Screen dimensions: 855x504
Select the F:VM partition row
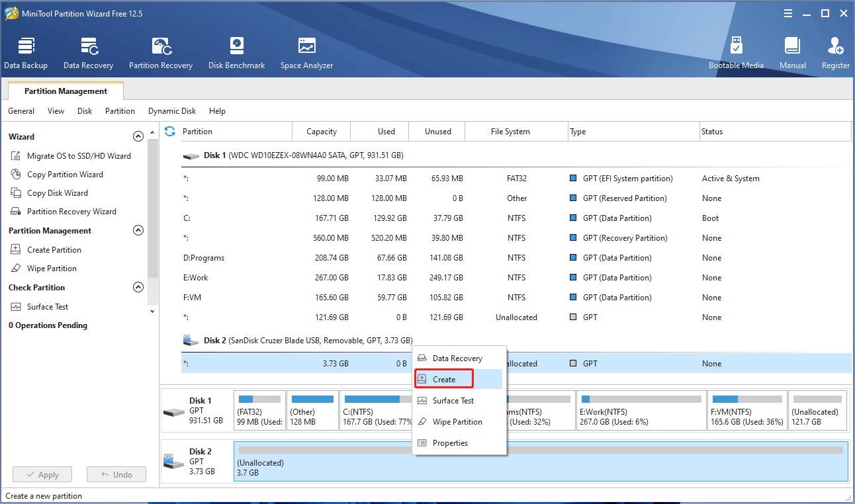(x=516, y=298)
